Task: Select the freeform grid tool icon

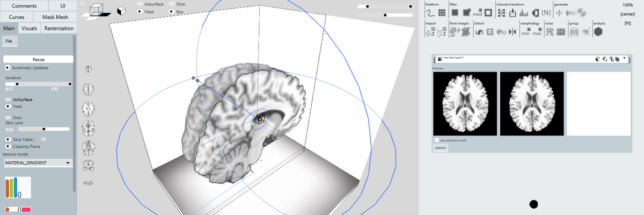Action: [442, 13]
